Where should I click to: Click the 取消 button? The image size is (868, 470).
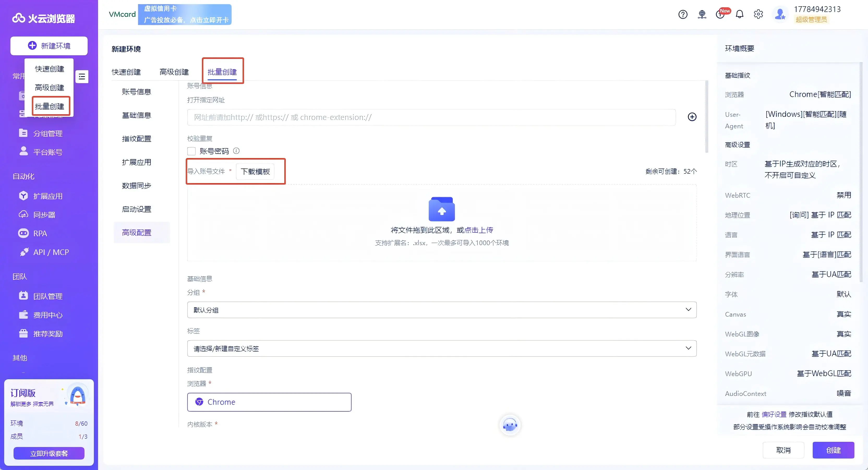click(783, 450)
